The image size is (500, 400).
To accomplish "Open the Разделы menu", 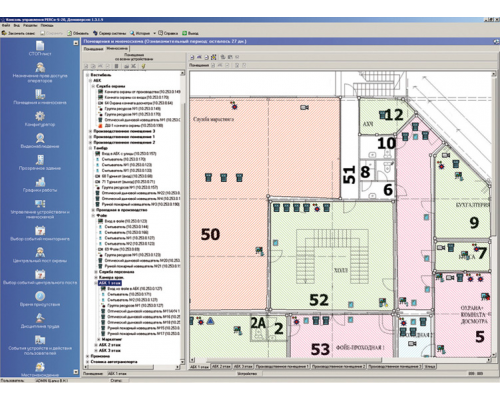I will 30,25.
